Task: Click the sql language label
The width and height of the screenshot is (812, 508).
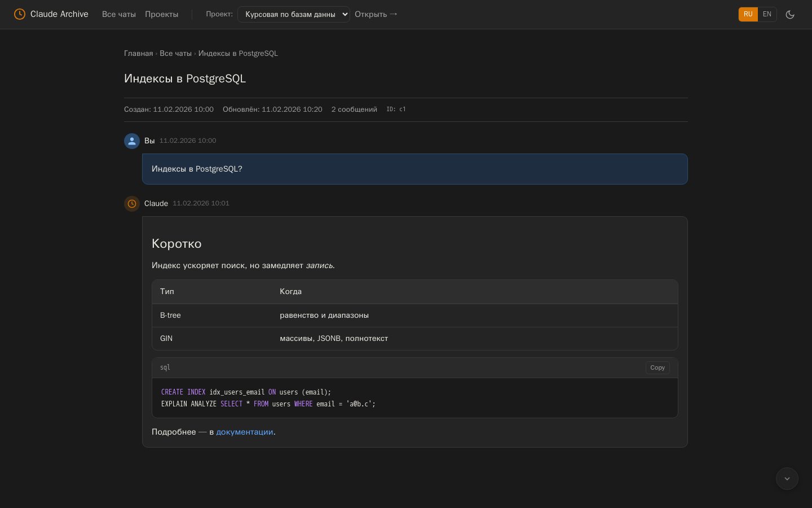Action: point(165,367)
